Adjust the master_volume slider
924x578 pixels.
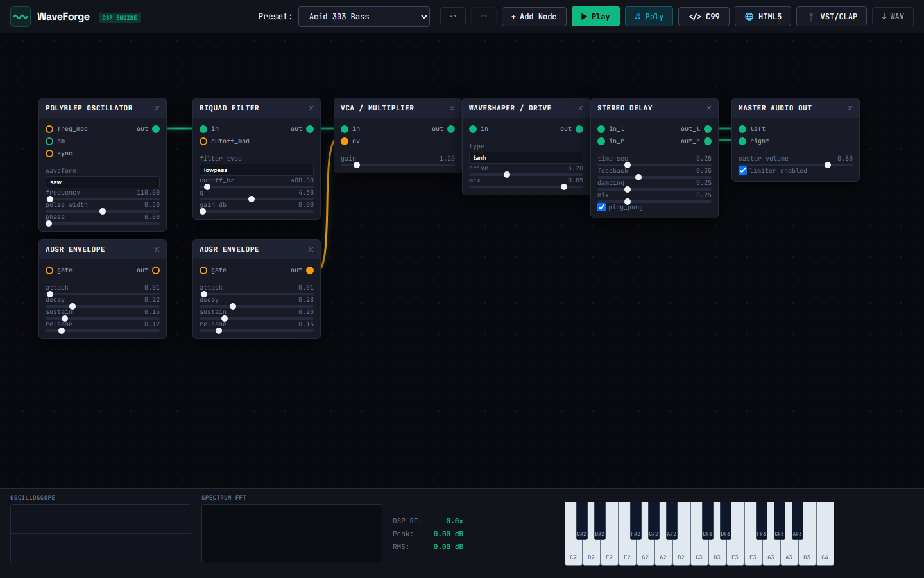[796, 165]
